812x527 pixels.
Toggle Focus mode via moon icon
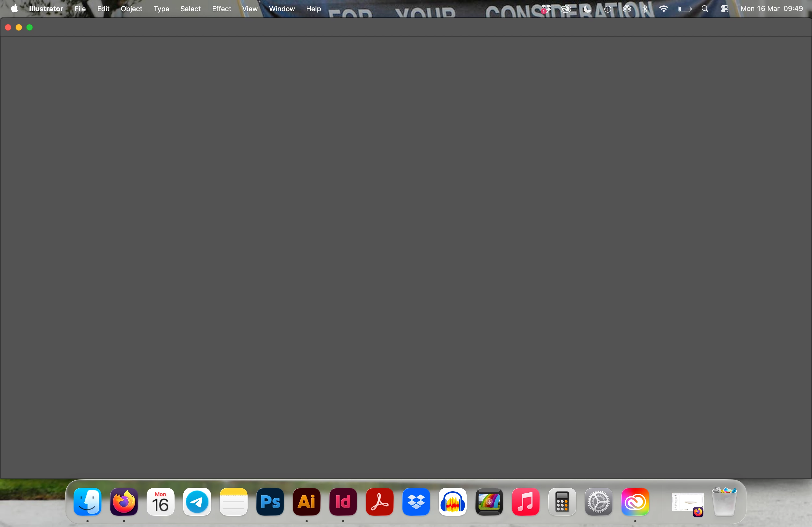[x=587, y=9]
